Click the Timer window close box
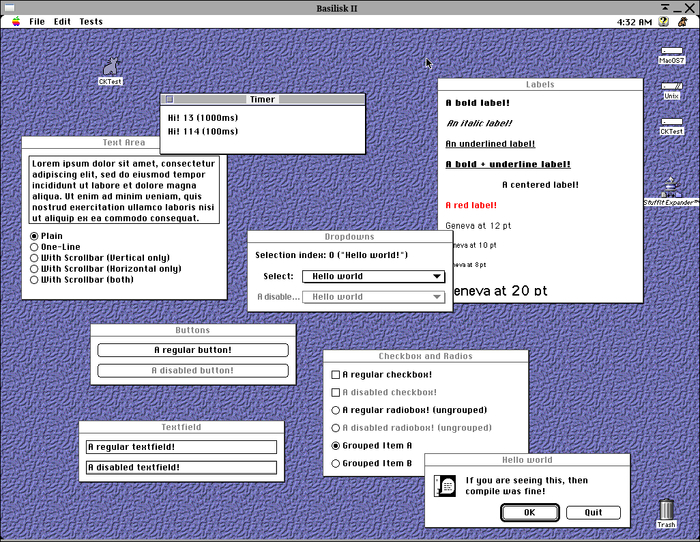Viewport: 700px width, 542px height. pyautogui.click(x=169, y=99)
